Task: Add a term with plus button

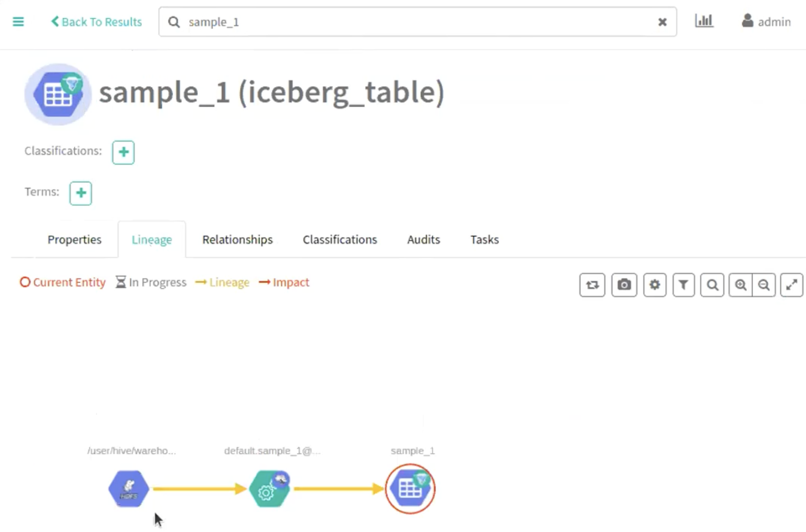Action: (x=81, y=193)
